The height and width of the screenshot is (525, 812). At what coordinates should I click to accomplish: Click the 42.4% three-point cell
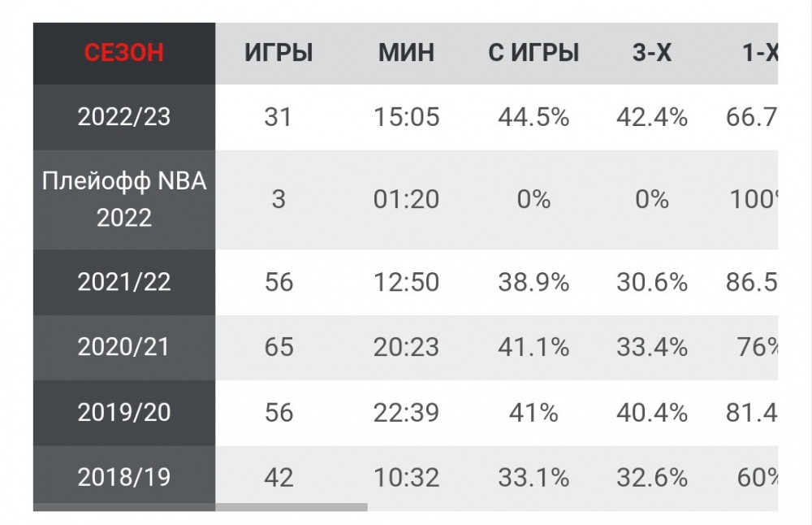[651, 117]
